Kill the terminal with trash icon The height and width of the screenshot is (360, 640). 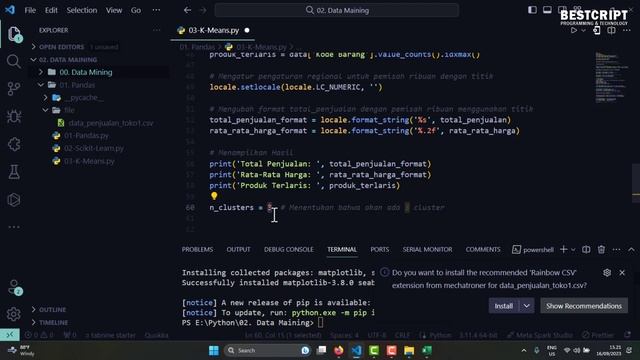(x=601, y=249)
